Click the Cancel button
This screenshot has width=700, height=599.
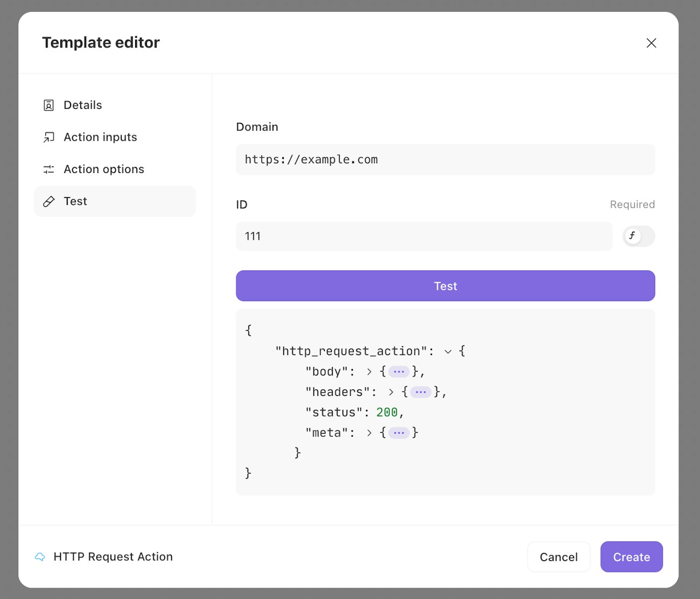coord(558,557)
